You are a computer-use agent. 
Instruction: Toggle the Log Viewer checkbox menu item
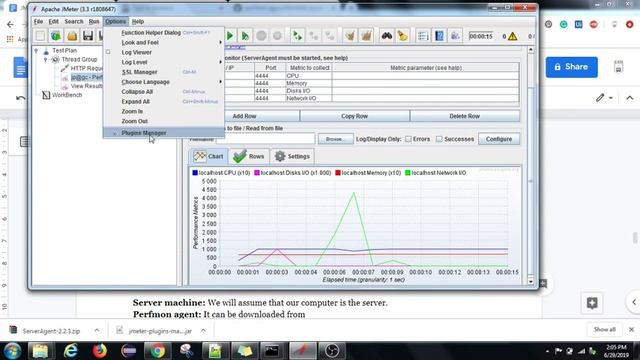pyautogui.click(x=163, y=52)
